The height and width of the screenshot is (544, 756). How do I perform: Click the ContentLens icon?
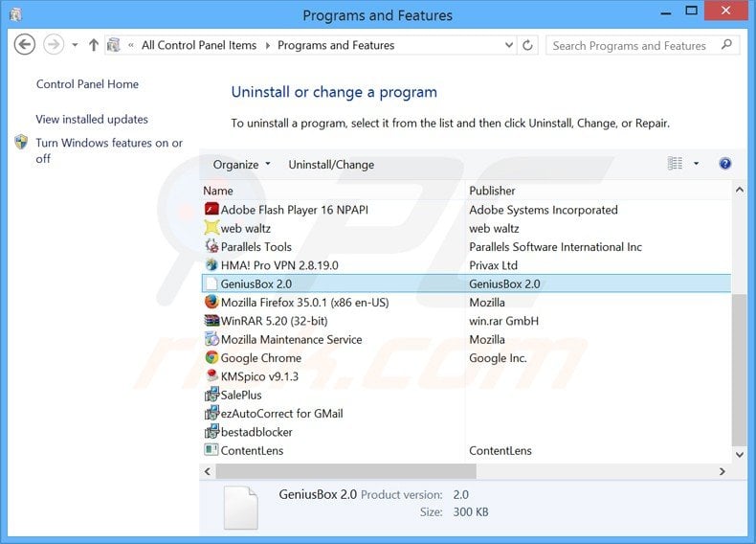coord(211,450)
